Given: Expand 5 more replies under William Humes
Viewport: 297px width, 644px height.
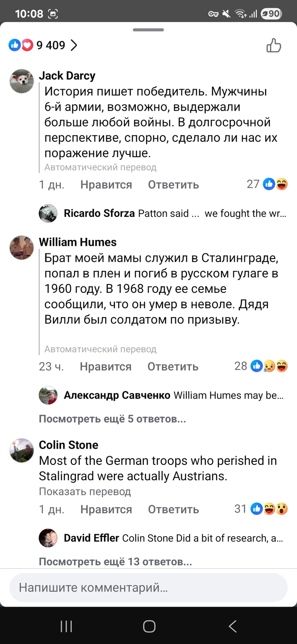Looking at the screenshot, I should pyautogui.click(x=112, y=419).
